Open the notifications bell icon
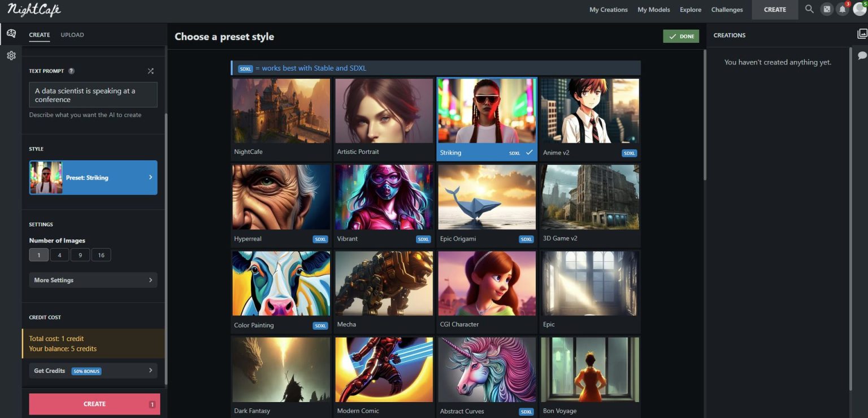Screen dimensions: 868x418 pos(843,10)
